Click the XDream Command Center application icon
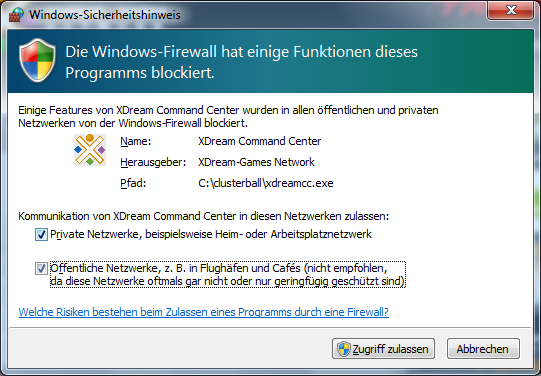The width and height of the screenshot is (541, 376). pyautogui.click(x=90, y=150)
